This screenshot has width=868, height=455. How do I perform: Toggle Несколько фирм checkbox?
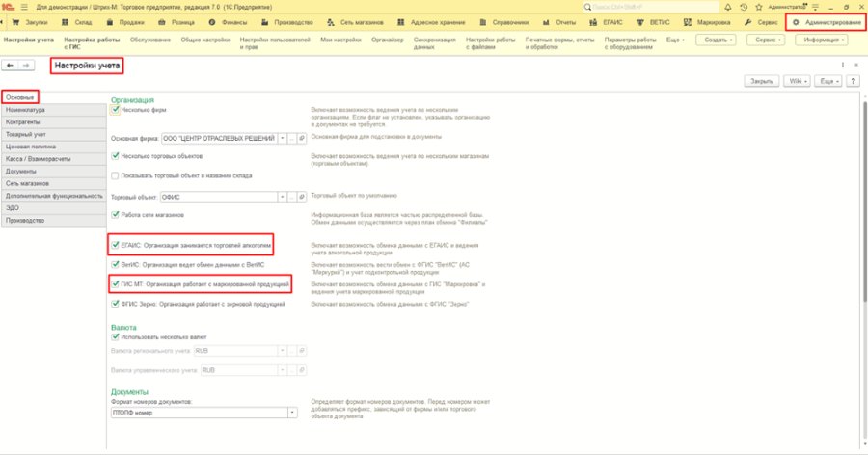coord(115,110)
